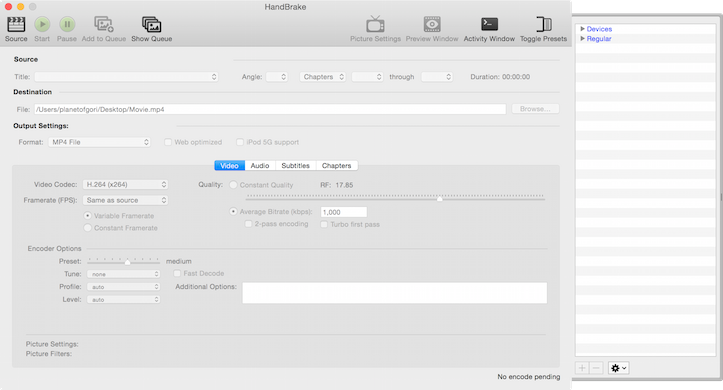Open the Tune dropdown
The height and width of the screenshot is (390, 723).
click(x=124, y=274)
